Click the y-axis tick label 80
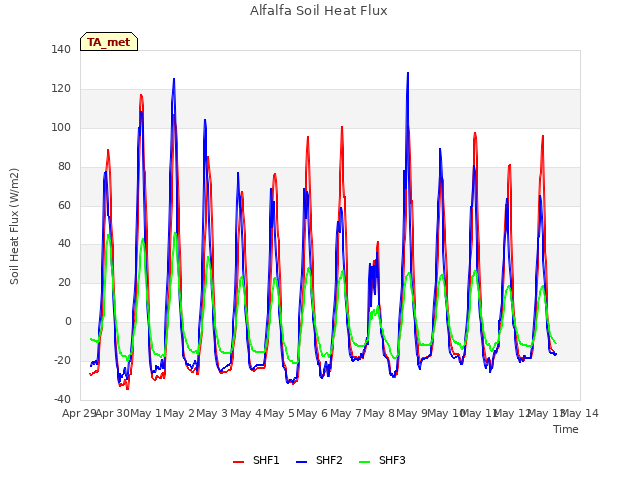Image resolution: width=640 pixels, height=480 pixels. pyautogui.click(x=64, y=167)
